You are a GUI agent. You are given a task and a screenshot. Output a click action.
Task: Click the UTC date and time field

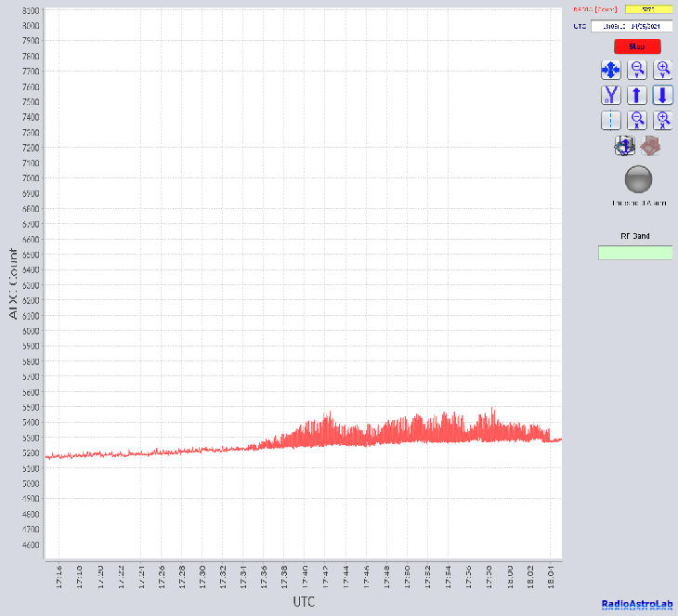[x=632, y=26]
